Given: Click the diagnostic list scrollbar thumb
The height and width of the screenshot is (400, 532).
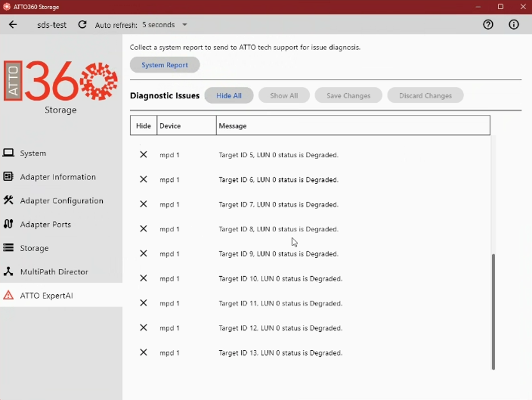Looking at the screenshot, I should pyautogui.click(x=493, y=312).
